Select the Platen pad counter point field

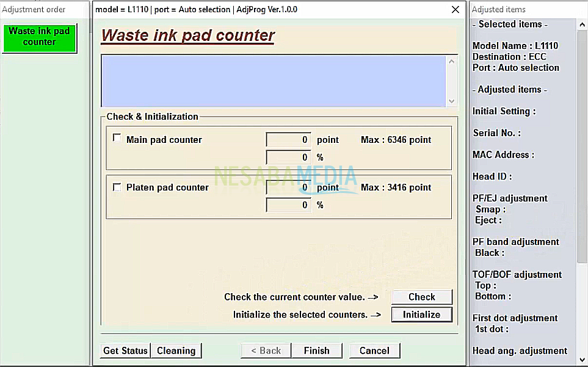(289, 187)
